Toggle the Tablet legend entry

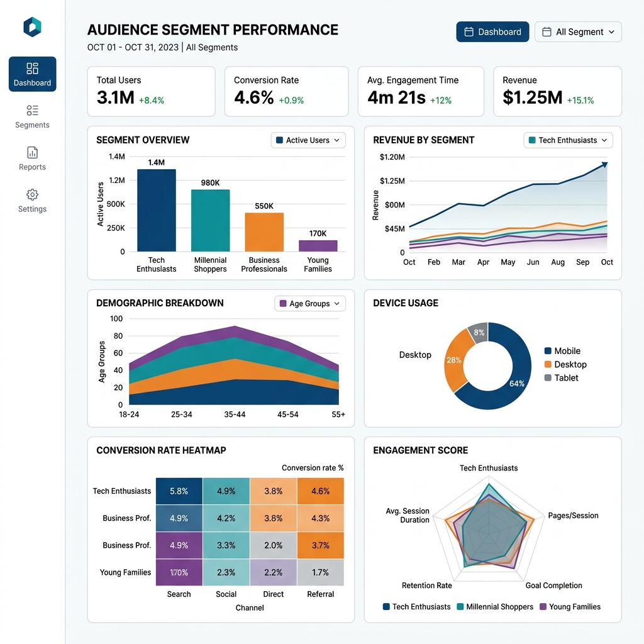(x=561, y=378)
